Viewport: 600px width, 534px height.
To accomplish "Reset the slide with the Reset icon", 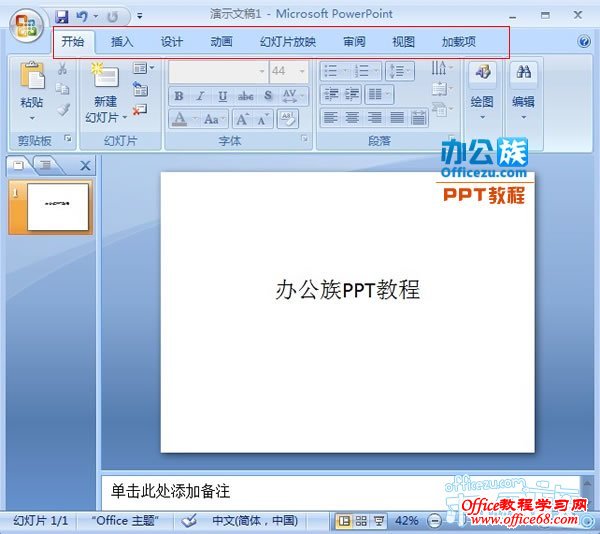I will click(140, 89).
